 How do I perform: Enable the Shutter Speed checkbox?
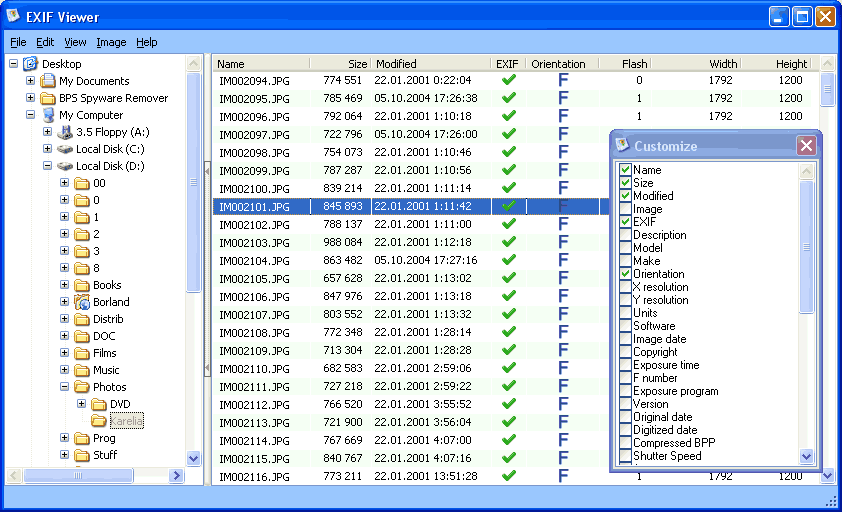coord(625,456)
